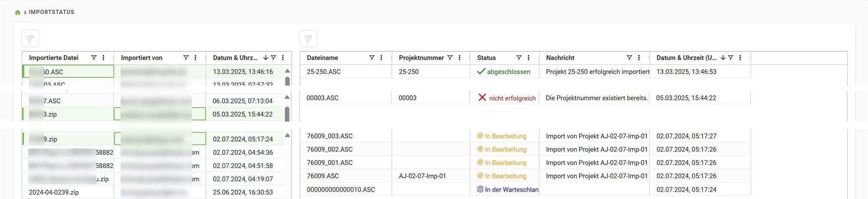868x199 pixels.
Task: Open filter for Nachricht column
Action: pos(629,57)
